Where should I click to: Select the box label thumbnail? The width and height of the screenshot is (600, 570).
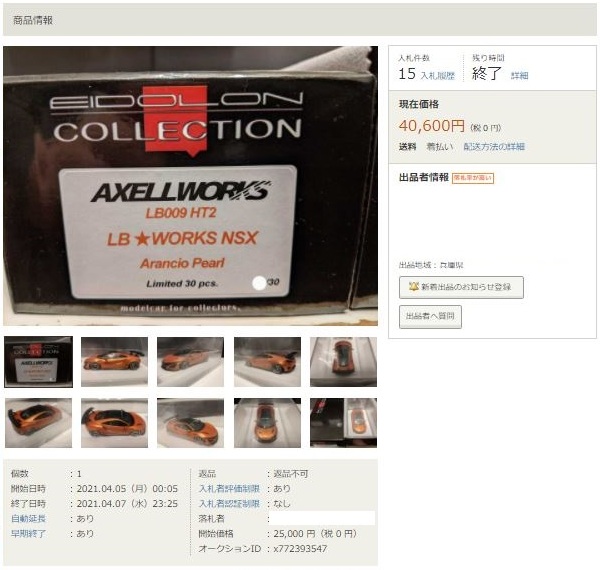[38, 362]
